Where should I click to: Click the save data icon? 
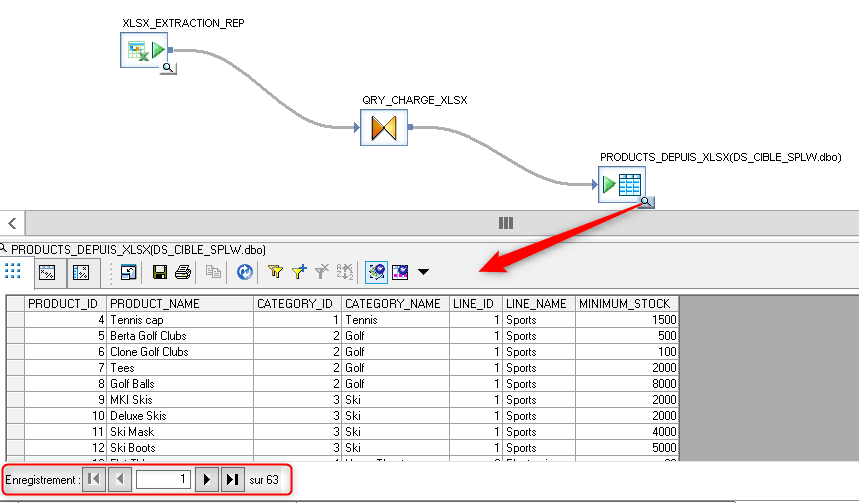(x=160, y=271)
